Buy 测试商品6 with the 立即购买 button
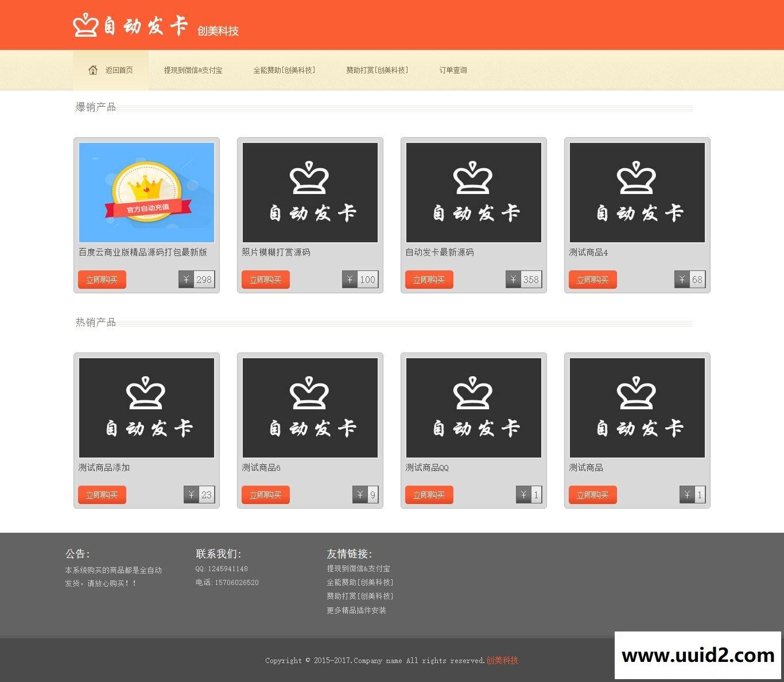The image size is (784, 682). 265,495
